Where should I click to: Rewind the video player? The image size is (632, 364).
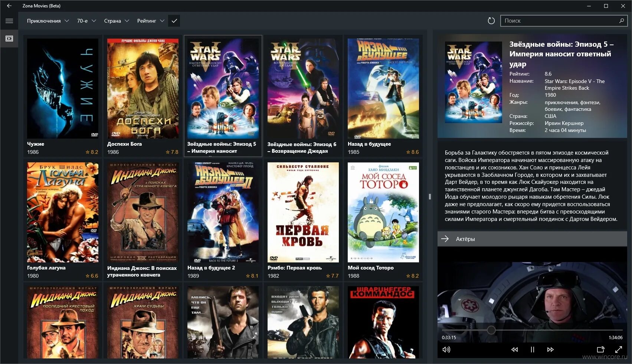point(514,350)
